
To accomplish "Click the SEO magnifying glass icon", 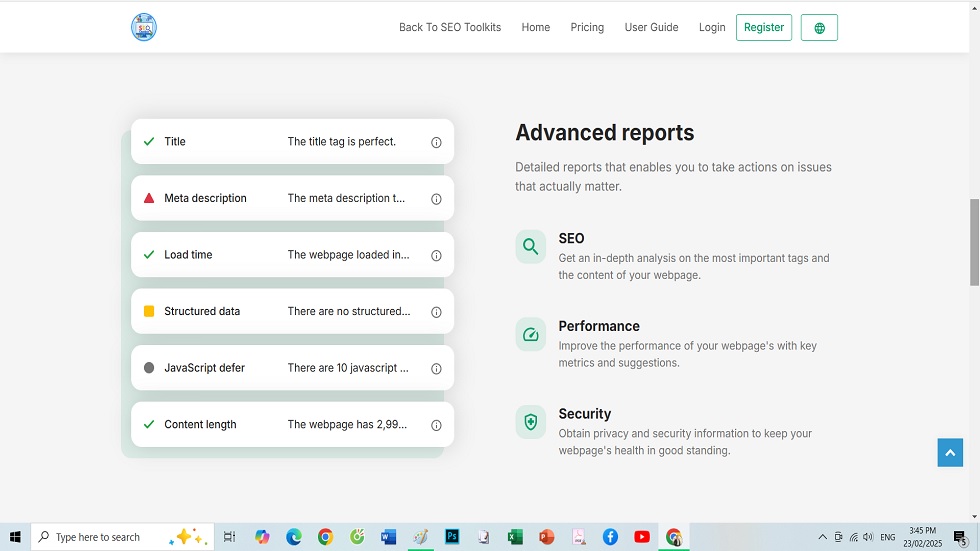I will (531, 247).
